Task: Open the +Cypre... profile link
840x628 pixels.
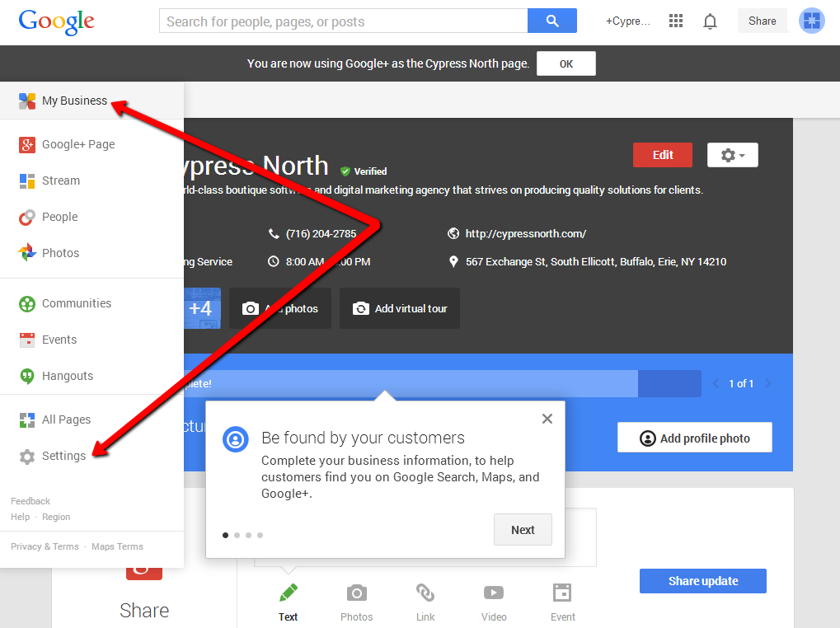Action: pyautogui.click(x=628, y=21)
